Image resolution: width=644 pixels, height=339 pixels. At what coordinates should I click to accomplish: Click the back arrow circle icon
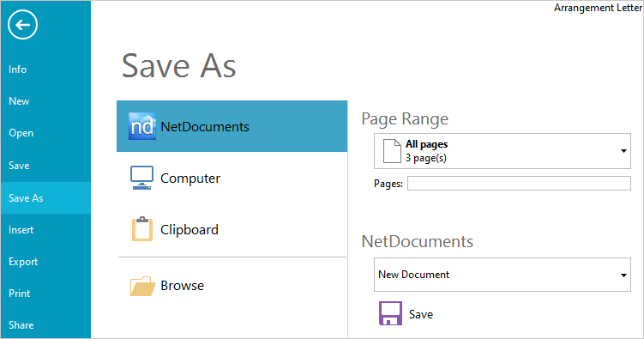tap(22, 25)
